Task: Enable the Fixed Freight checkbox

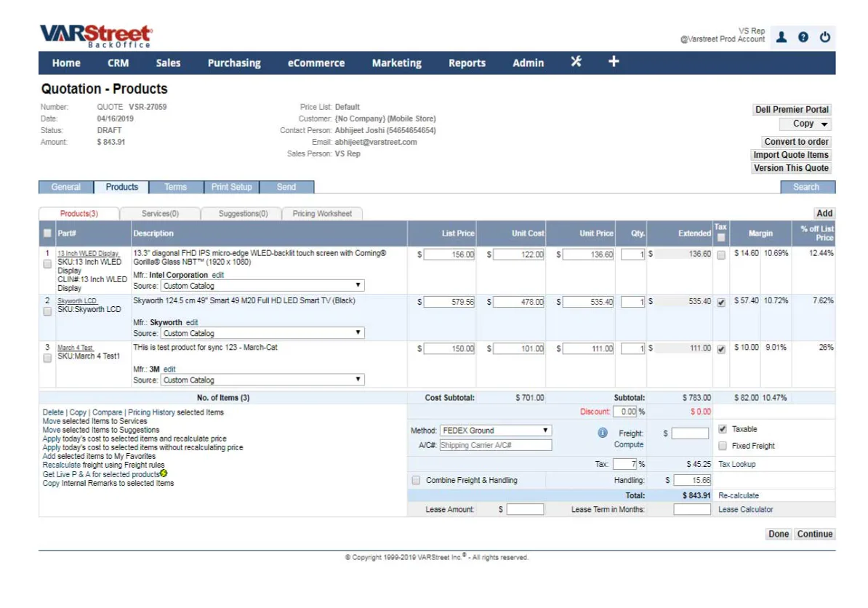Action: [x=723, y=445]
